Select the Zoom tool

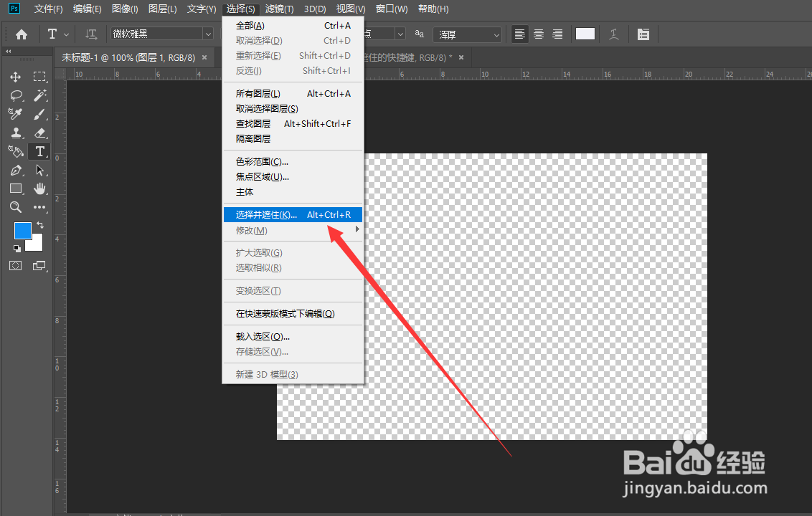pyautogui.click(x=16, y=207)
